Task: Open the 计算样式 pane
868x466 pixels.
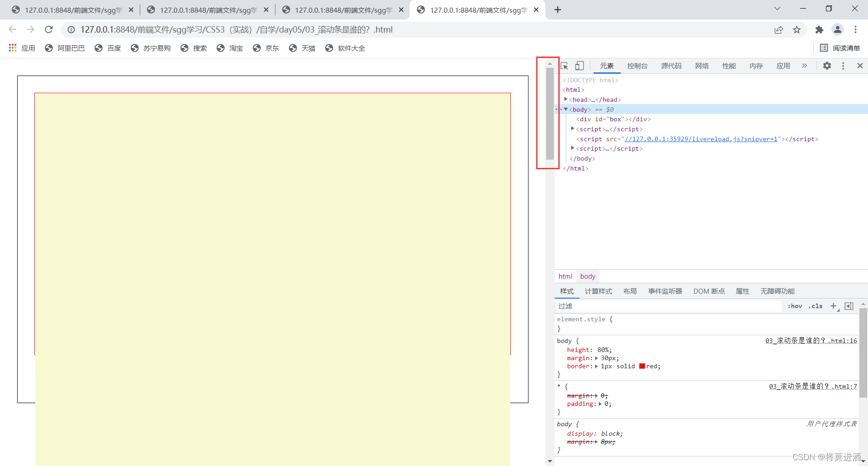Action: [598, 291]
